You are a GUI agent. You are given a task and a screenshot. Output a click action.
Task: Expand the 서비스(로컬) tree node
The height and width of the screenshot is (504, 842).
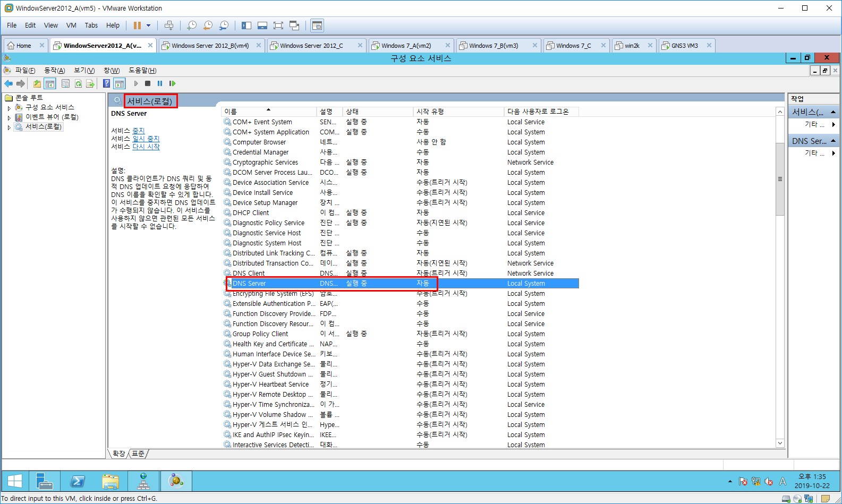pyautogui.click(x=9, y=127)
